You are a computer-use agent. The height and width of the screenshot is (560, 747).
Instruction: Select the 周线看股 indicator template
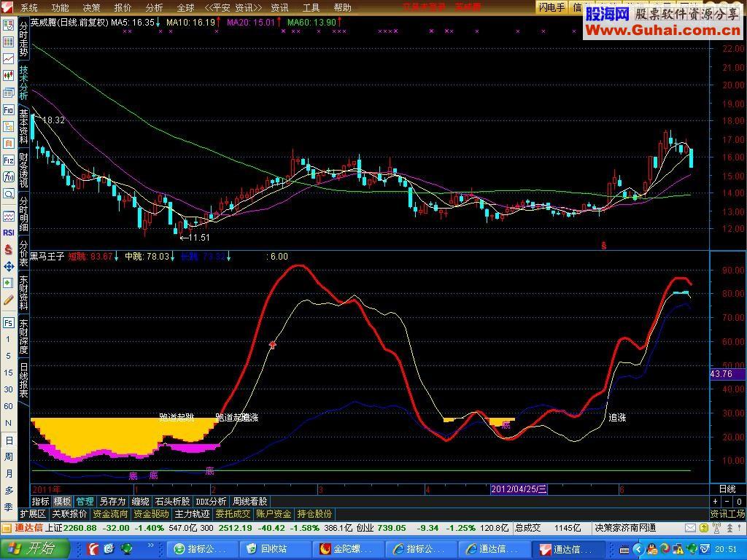250,502
